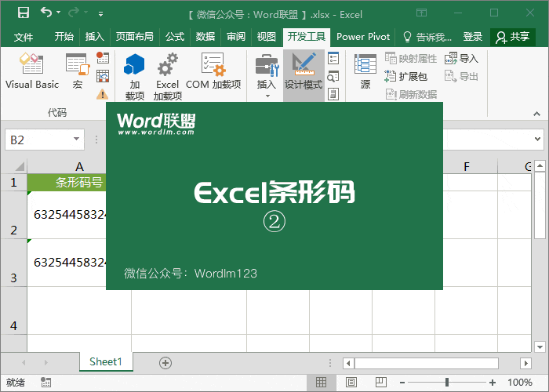Image resolution: width=549 pixels, height=392 pixels.
Task: Click the Save icon in quick access toolbar
Action: tap(24, 13)
